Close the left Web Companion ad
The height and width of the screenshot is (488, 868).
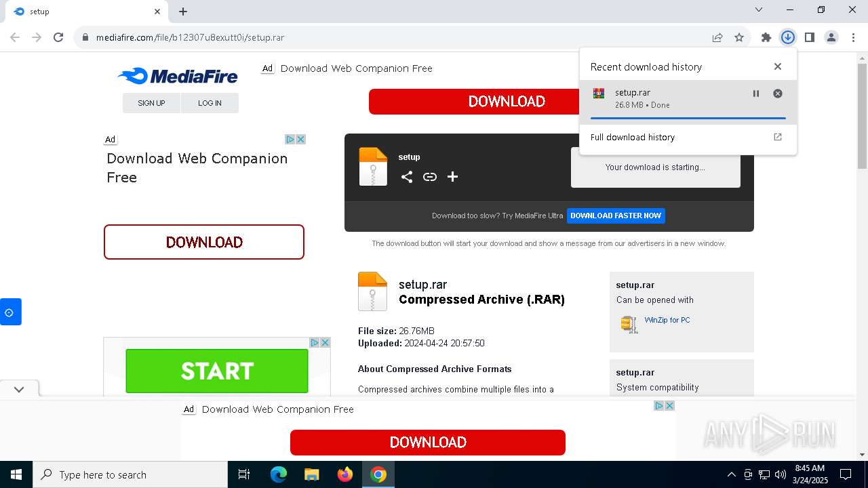point(301,139)
